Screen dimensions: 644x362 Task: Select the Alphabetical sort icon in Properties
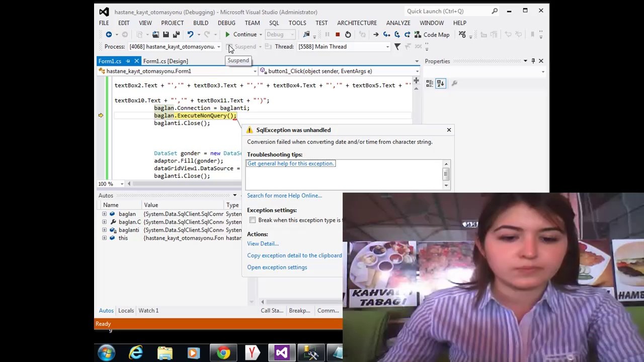[x=440, y=83]
